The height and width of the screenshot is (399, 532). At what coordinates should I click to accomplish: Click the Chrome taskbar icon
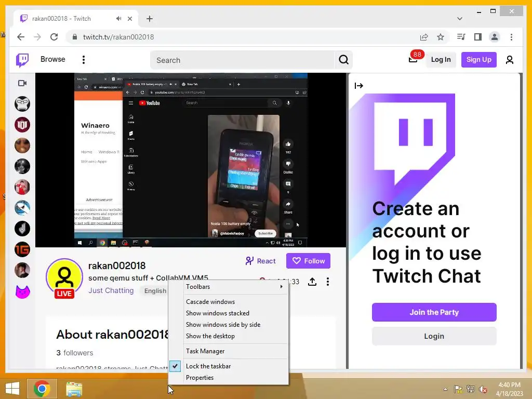[x=42, y=389]
